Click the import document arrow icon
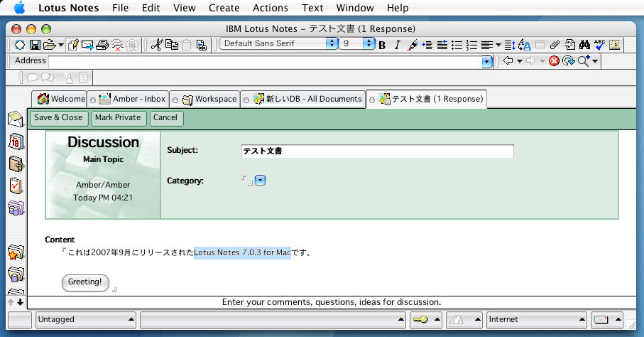This screenshot has height=337, width=644. [x=569, y=45]
